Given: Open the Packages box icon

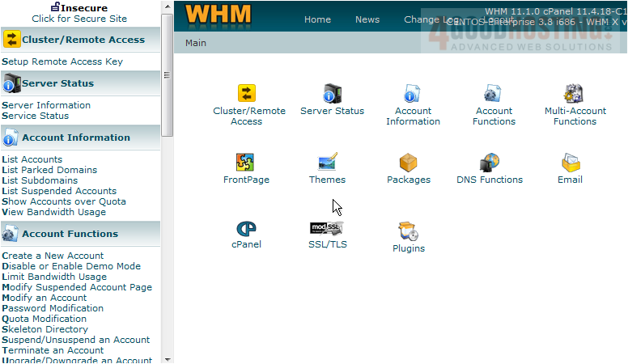Looking at the screenshot, I should [x=408, y=163].
